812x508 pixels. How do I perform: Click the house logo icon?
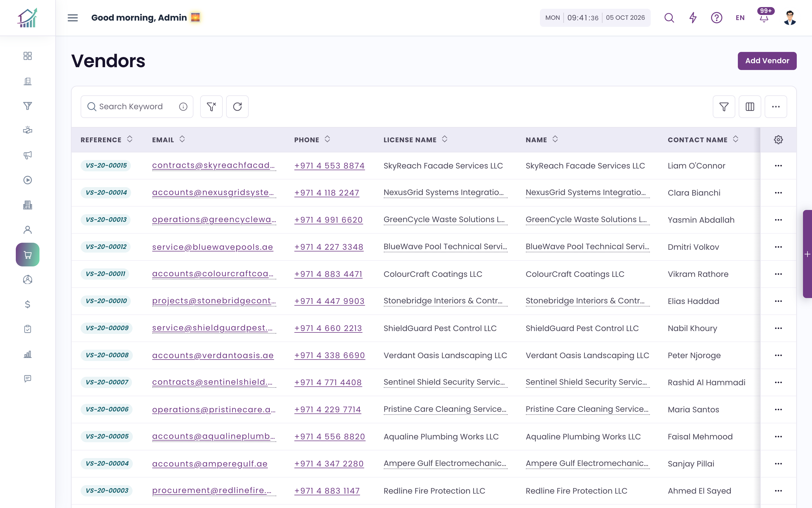(x=28, y=18)
